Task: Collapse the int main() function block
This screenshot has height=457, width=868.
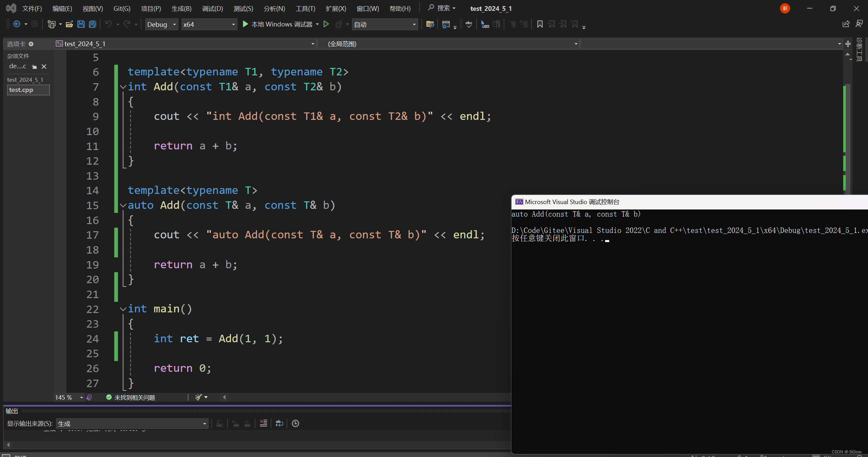Action: (x=123, y=309)
